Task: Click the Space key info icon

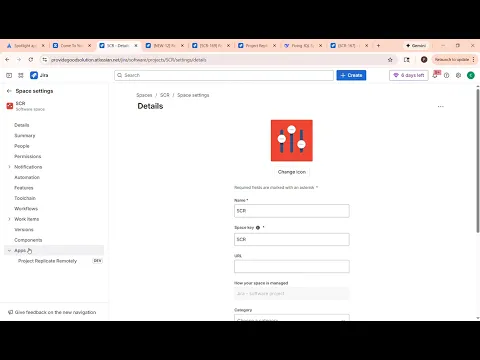Action: 258,228
